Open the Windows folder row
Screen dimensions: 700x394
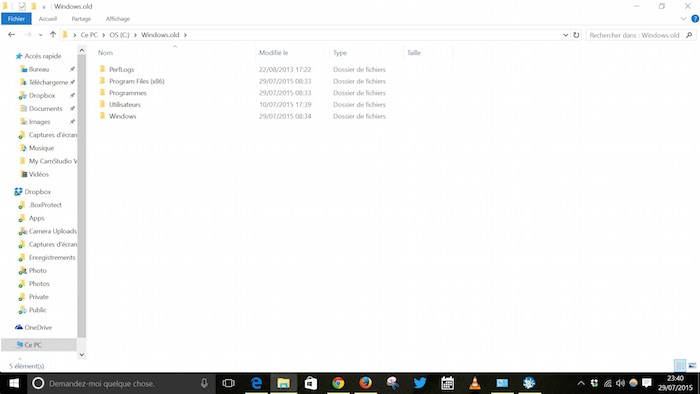pyautogui.click(x=243, y=116)
